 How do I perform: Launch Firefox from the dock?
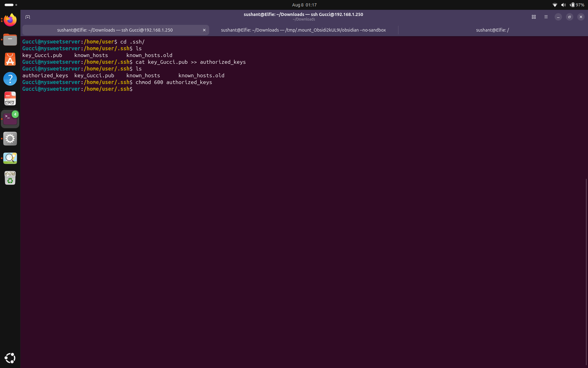pyautogui.click(x=10, y=20)
